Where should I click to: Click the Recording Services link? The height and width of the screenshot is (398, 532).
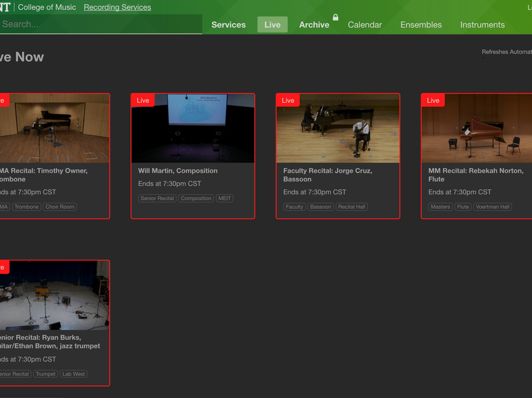coord(118,7)
